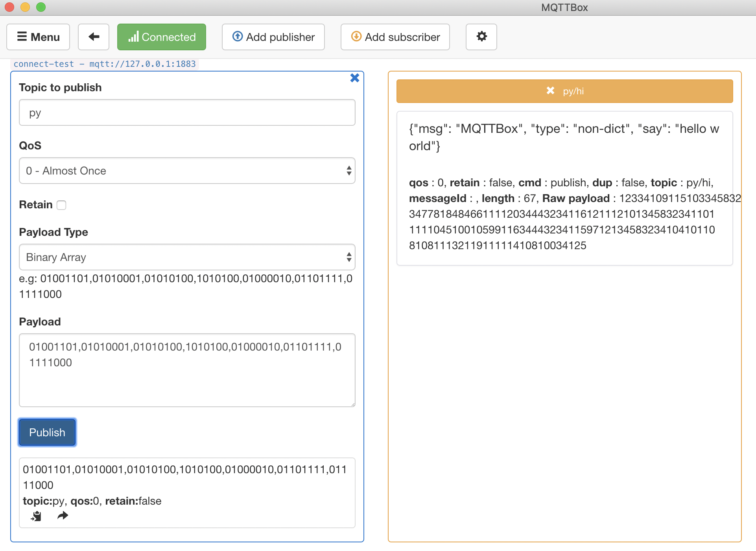Screen dimensions: 756x551
Task: Copy published payload using clipboard icon
Action: pos(36,516)
